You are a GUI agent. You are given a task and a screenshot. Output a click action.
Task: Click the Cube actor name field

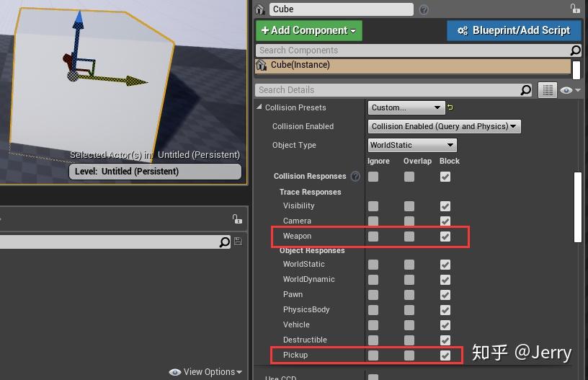[x=342, y=9]
